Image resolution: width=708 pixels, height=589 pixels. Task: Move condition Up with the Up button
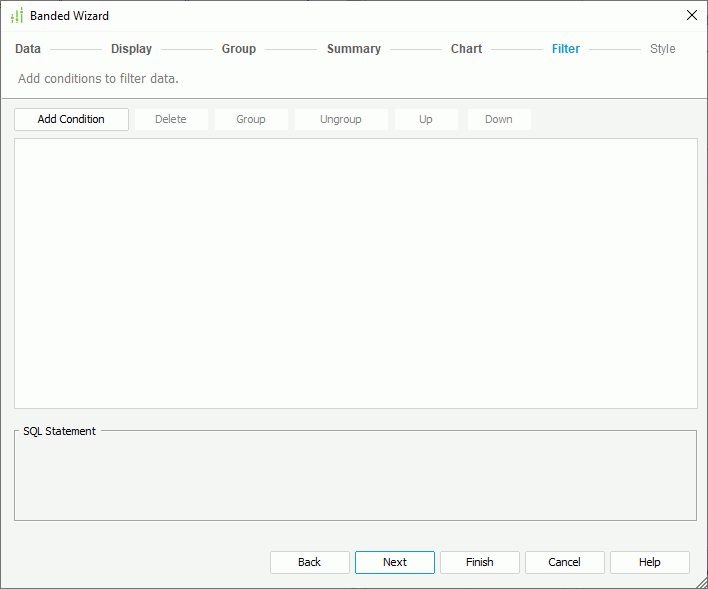[426, 119]
